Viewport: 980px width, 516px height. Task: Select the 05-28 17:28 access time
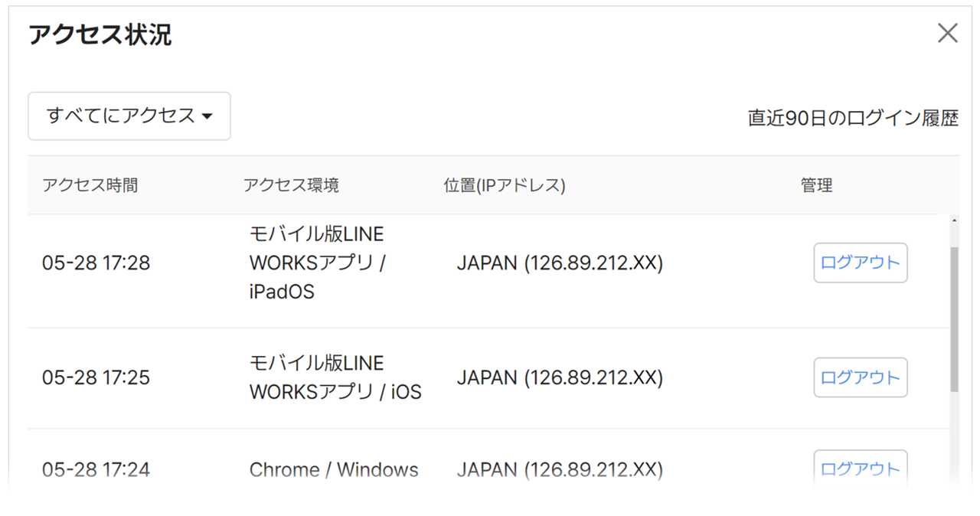tap(96, 263)
